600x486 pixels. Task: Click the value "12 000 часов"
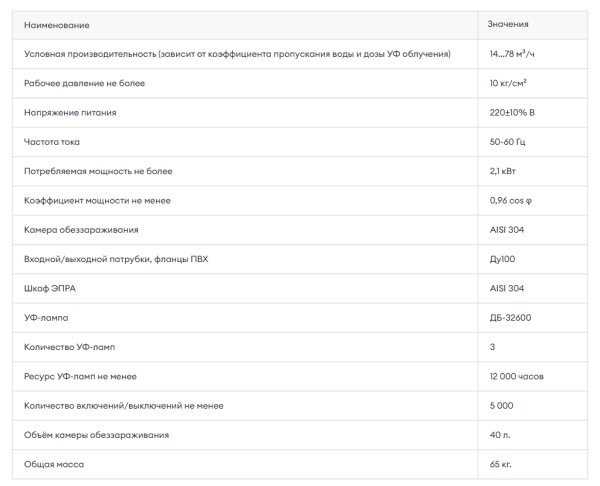[516, 377]
